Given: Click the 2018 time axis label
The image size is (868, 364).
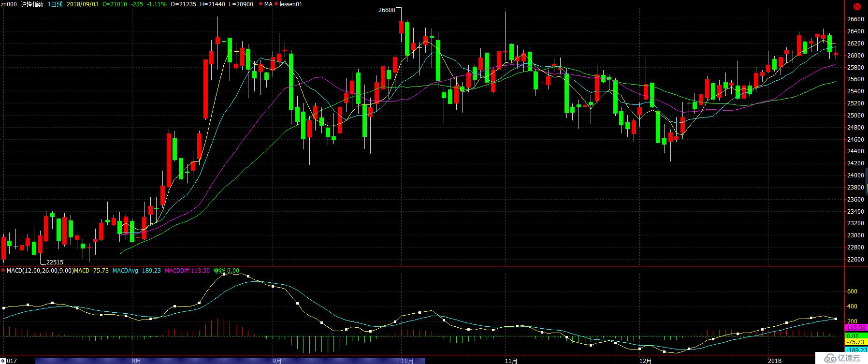Looking at the screenshot, I should 775,361.
